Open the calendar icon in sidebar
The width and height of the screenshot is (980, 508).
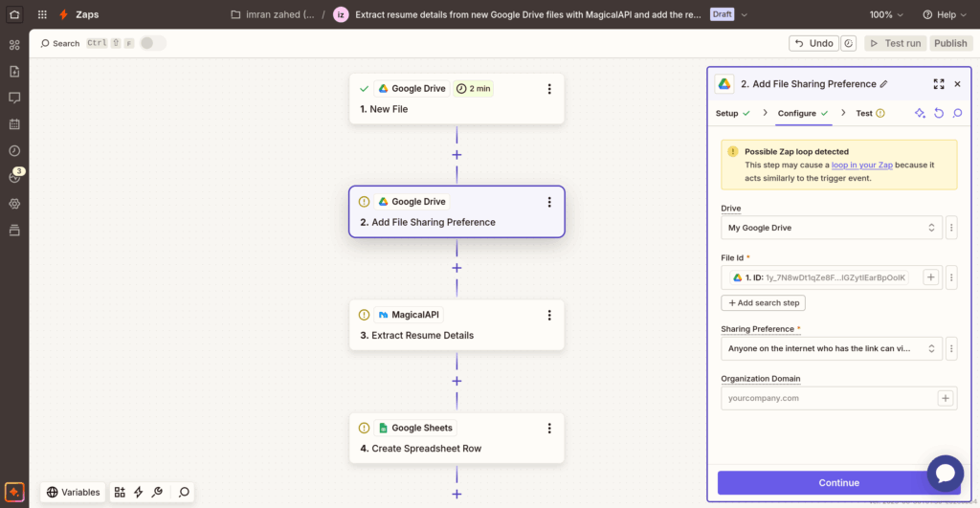tap(14, 124)
